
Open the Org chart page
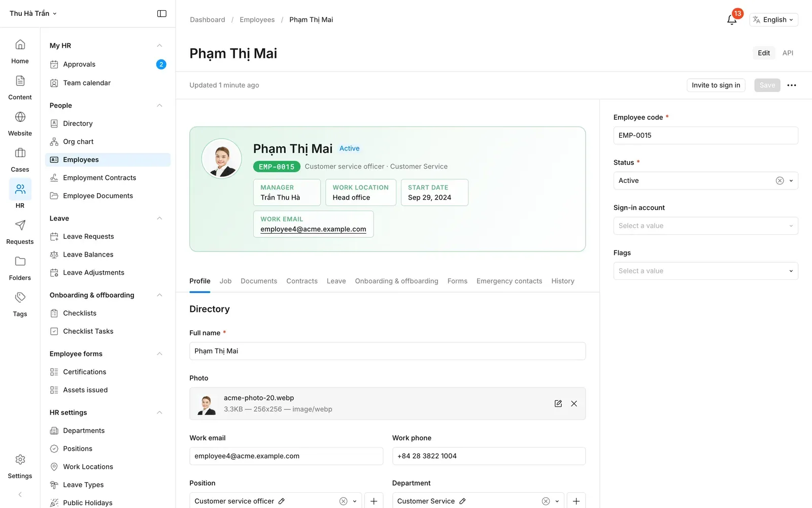click(x=108, y=142)
